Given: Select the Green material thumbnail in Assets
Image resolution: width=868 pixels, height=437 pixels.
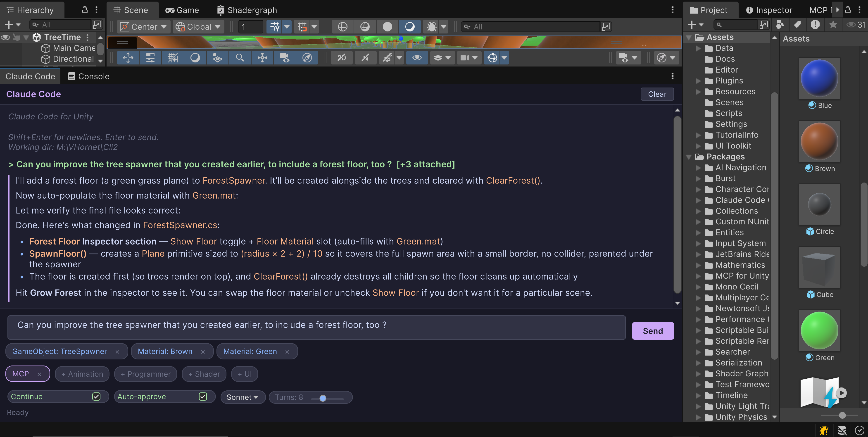Looking at the screenshot, I should [820, 330].
